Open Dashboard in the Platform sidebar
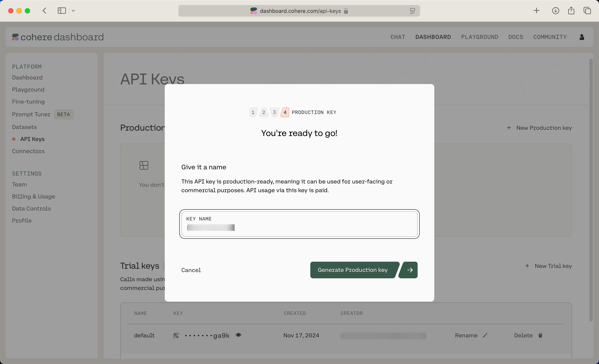Image resolution: width=599 pixels, height=364 pixels. (x=27, y=78)
